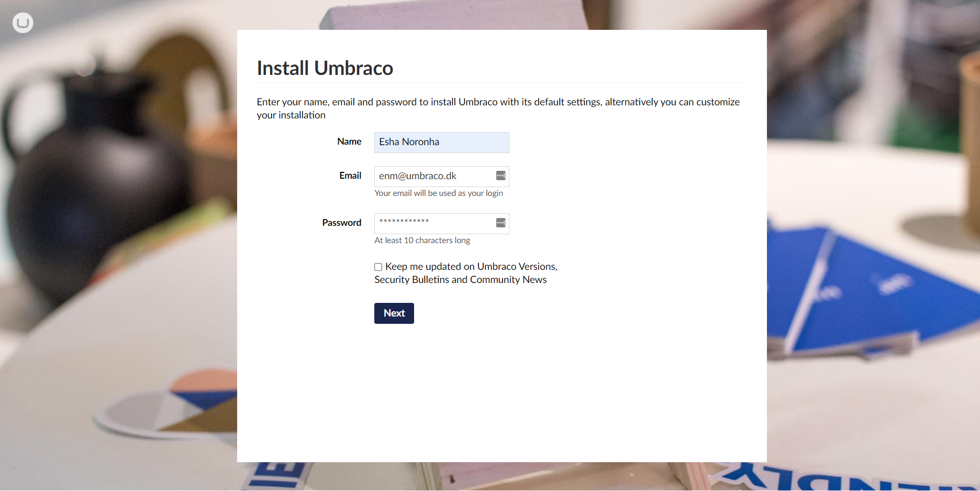Click the word customize in the description
Viewport: 980px width, 491px height.
pyautogui.click(x=718, y=102)
